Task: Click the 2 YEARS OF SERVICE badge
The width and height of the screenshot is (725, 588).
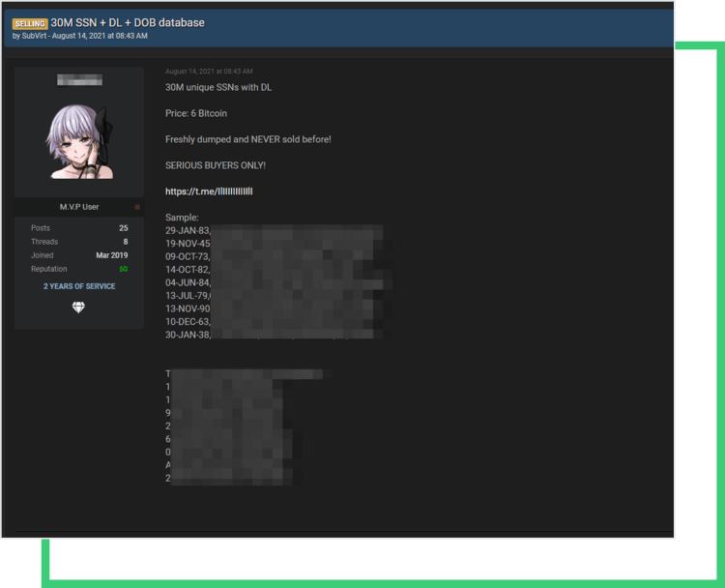Action: (79, 286)
